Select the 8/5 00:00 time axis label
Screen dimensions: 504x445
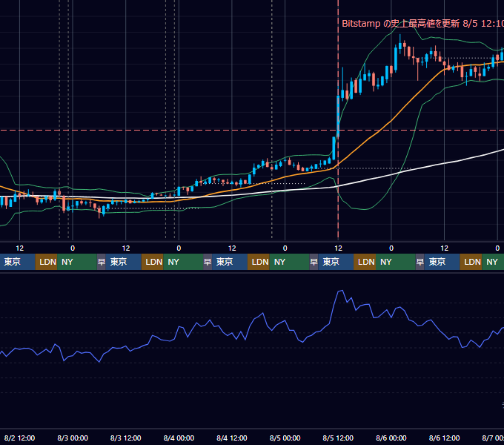285,438
